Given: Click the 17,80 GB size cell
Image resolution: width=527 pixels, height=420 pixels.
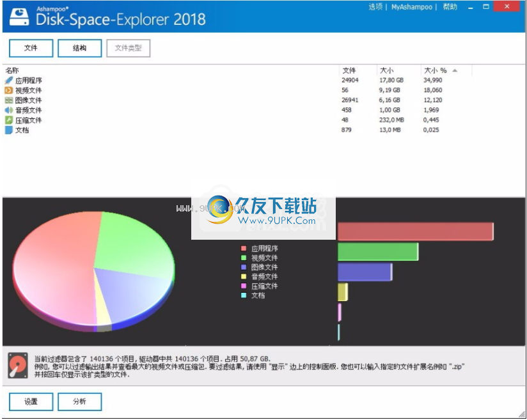Looking at the screenshot, I should click(x=391, y=81).
